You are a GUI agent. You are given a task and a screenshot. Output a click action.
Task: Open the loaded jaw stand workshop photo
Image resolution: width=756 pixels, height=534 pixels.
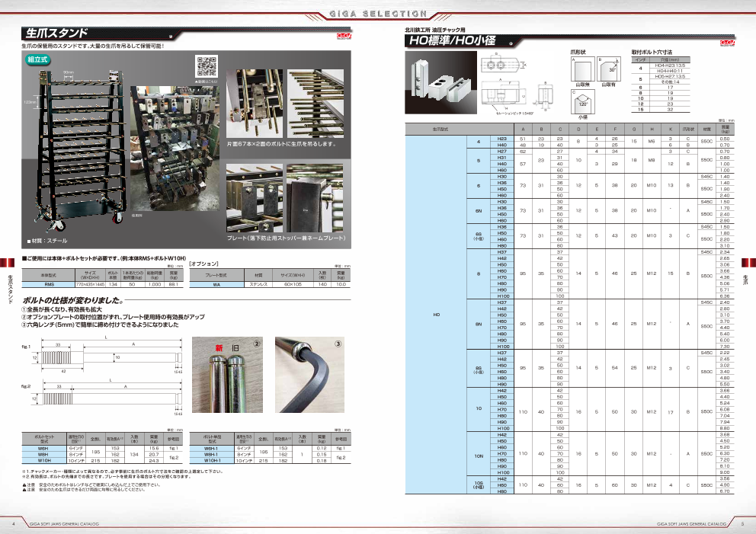click(175, 149)
